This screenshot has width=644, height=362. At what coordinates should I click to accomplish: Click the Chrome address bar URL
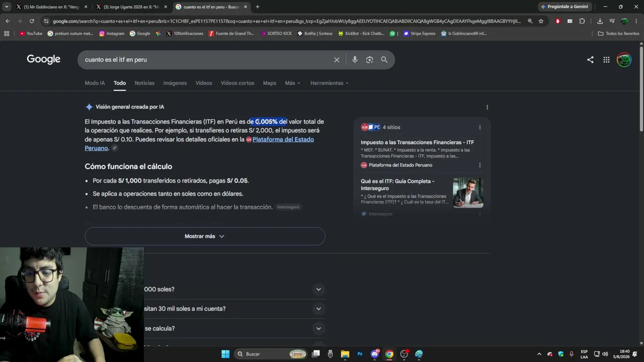click(287, 21)
